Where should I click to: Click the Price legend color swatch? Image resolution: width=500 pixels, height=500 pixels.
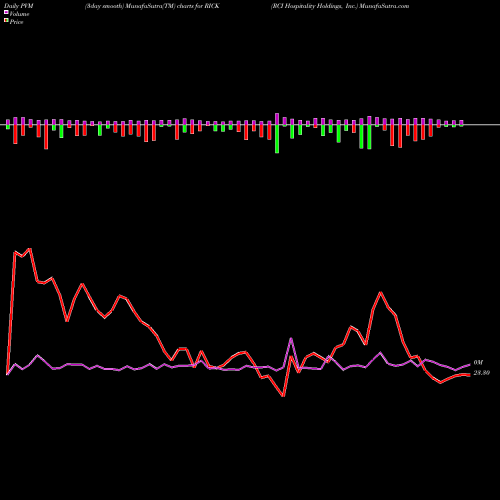(x=6, y=21)
